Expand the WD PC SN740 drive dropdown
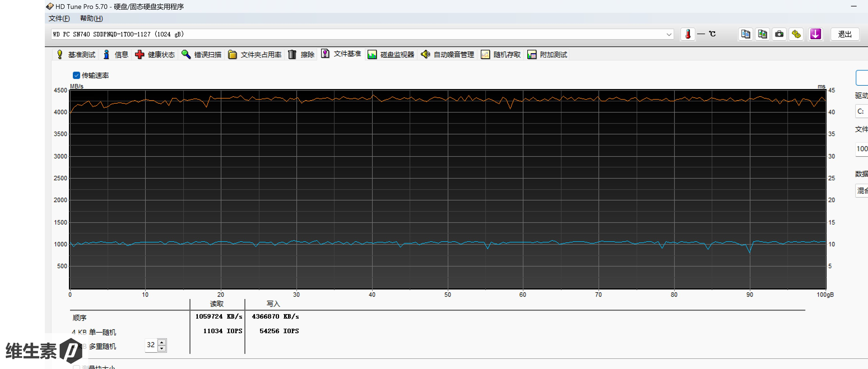Viewport: 868px width, 369px height. [669, 34]
